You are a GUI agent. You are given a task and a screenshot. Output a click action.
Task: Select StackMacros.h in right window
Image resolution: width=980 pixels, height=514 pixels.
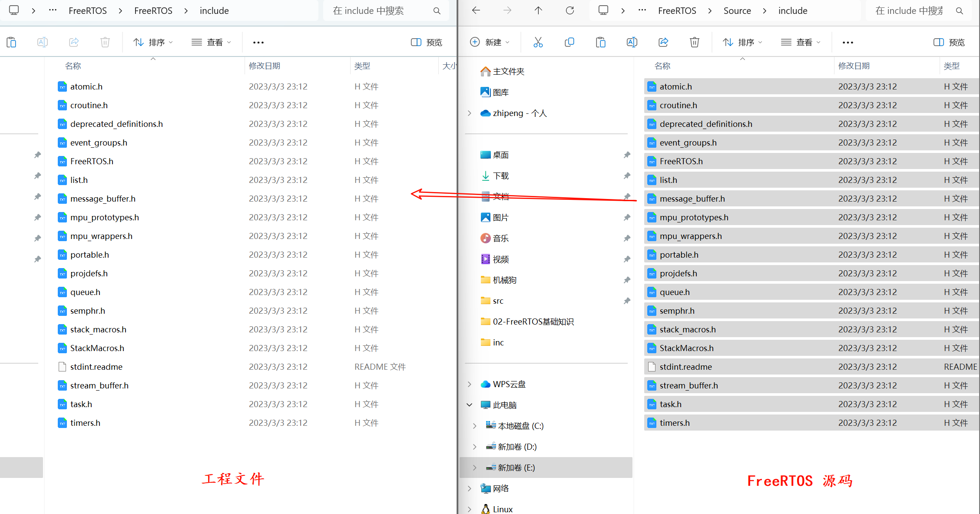(x=811, y=348)
